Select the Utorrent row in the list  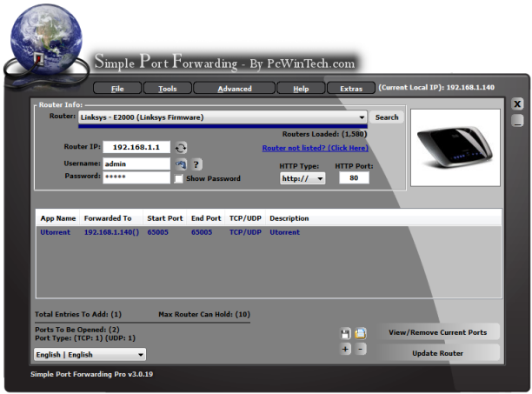click(174, 232)
